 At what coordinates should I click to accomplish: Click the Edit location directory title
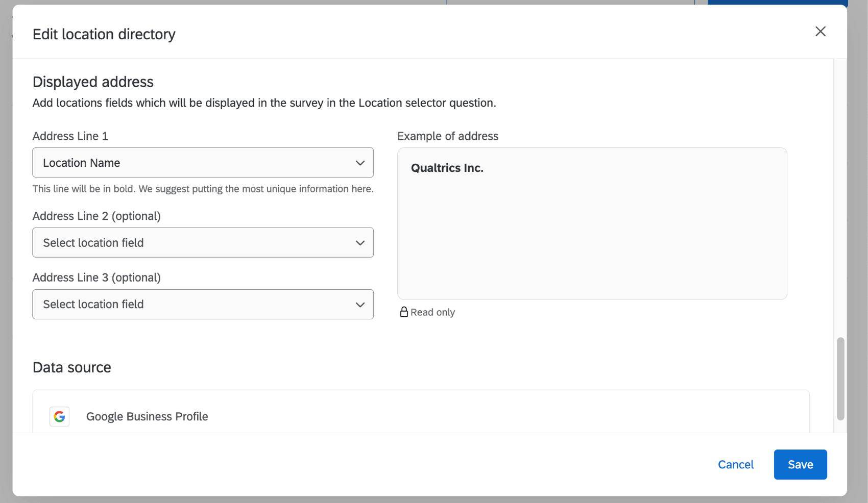[x=104, y=34]
